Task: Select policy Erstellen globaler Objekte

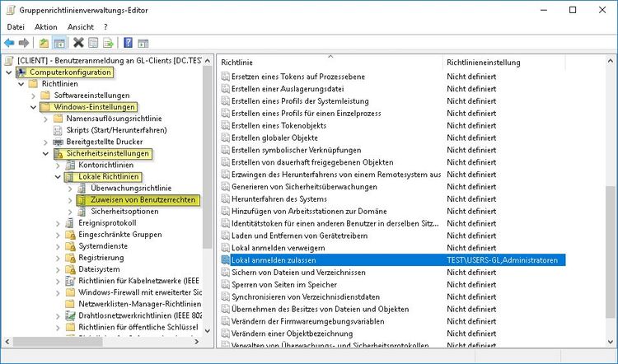Action: 274,138
